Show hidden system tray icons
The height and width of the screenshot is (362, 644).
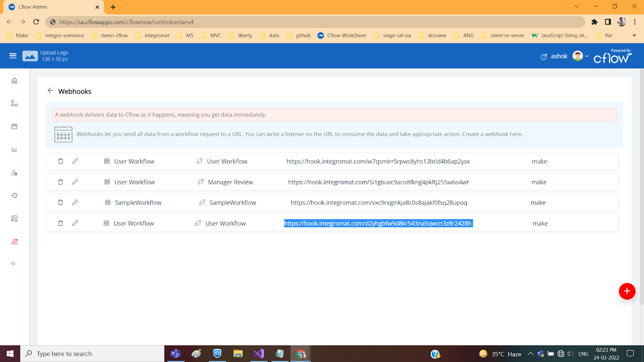click(530, 354)
